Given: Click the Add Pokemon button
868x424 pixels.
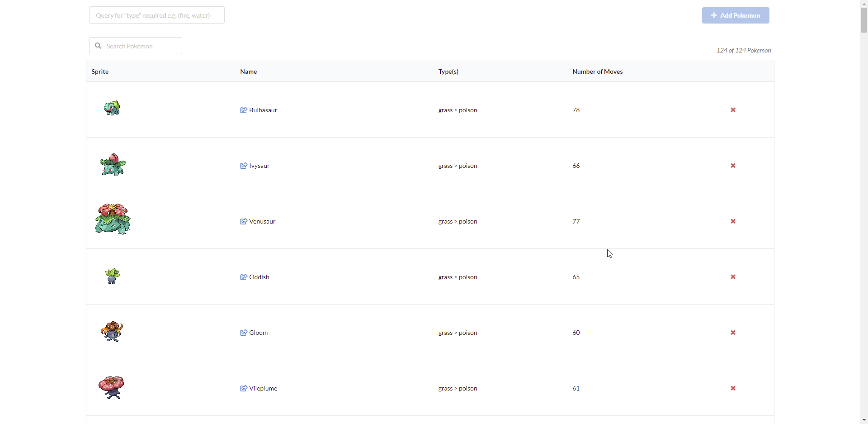Looking at the screenshot, I should [x=736, y=15].
